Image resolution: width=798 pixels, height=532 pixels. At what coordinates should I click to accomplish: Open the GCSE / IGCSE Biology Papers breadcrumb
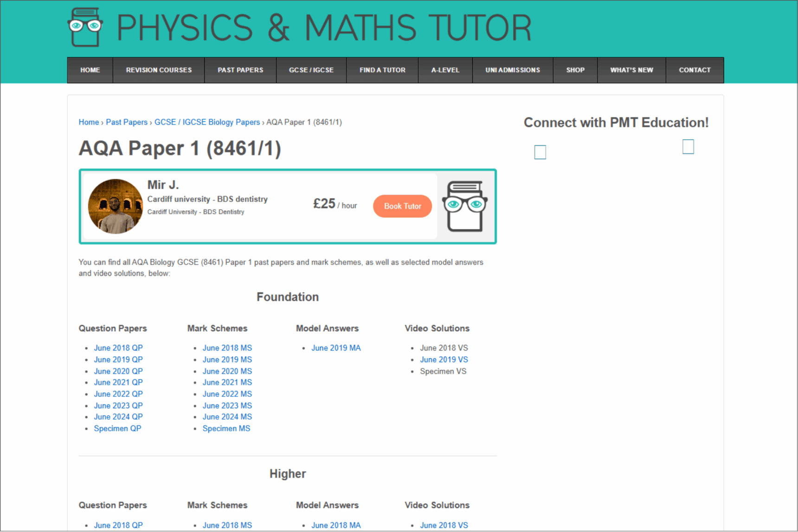(x=207, y=122)
